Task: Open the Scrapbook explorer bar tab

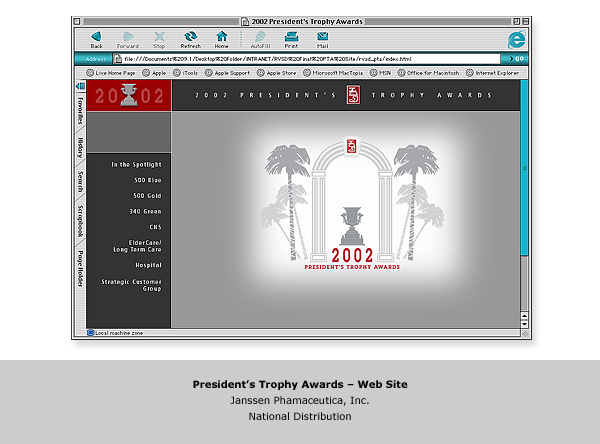Action: click(x=80, y=221)
